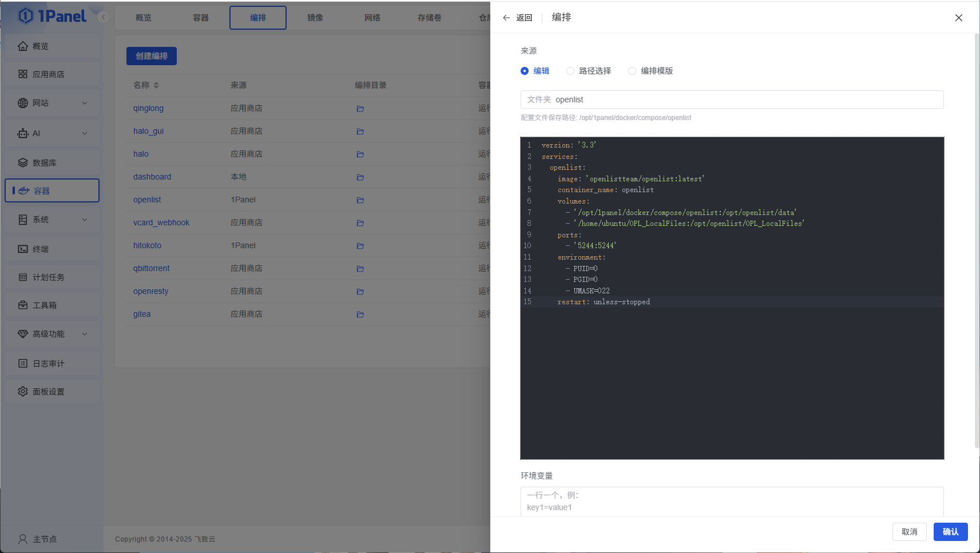Expand the 高级功能 sidebar menu chevron

[x=85, y=334]
